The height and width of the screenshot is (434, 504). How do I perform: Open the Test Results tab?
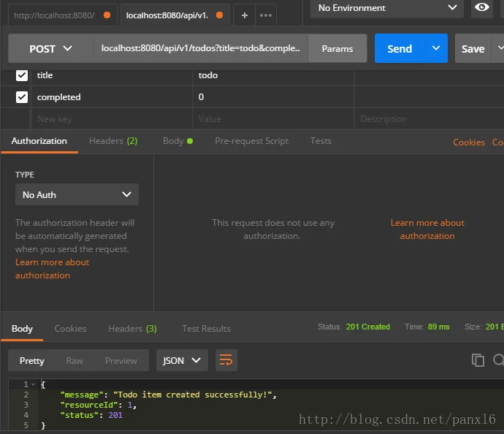tap(206, 329)
